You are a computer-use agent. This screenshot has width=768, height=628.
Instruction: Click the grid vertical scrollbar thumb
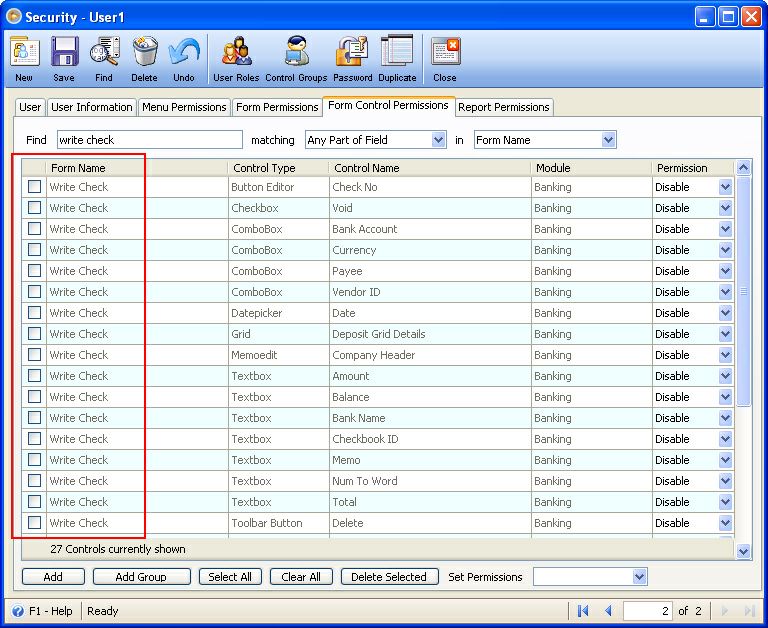[x=743, y=291]
